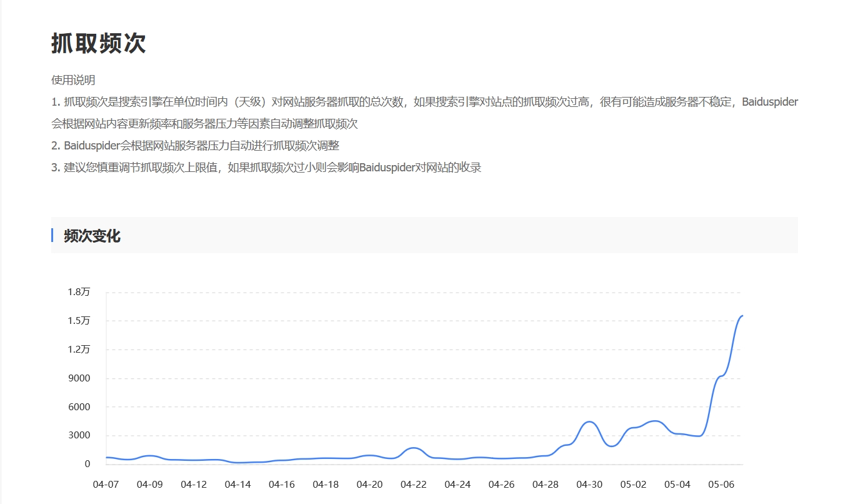Click the 6000 y-axis label
The height and width of the screenshot is (504, 868).
[79, 407]
